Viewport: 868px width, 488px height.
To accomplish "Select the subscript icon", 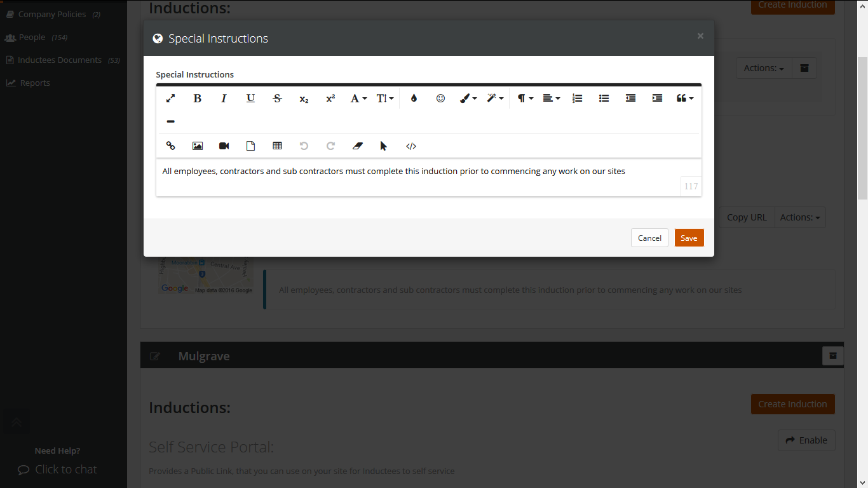I will [304, 98].
